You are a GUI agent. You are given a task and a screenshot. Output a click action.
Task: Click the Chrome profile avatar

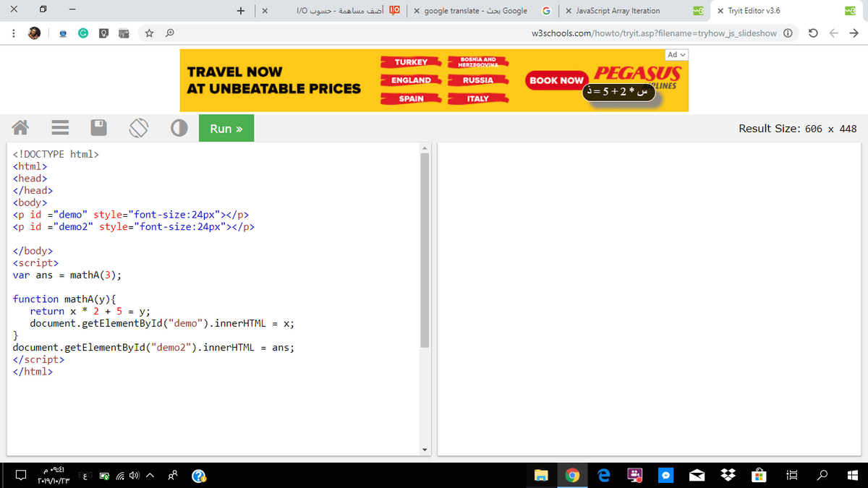(35, 33)
